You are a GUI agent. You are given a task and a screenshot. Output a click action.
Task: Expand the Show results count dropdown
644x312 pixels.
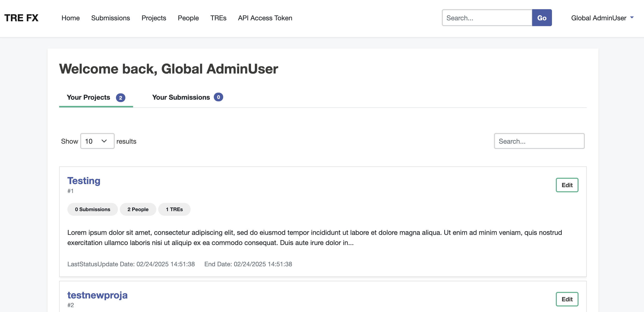(97, 141)
